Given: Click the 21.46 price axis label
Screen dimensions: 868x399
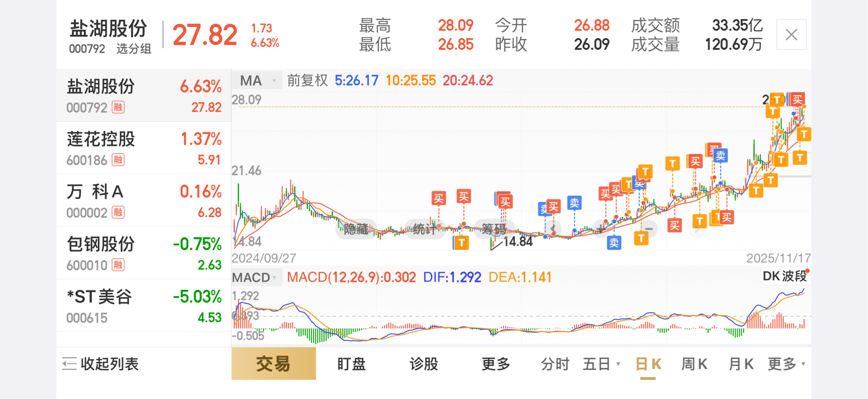Looking at the screenshot, I should tap(247, 171).
